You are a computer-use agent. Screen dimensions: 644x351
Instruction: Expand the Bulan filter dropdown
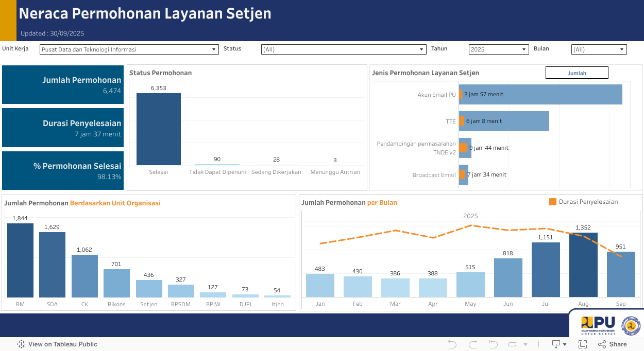click(599, 49)
